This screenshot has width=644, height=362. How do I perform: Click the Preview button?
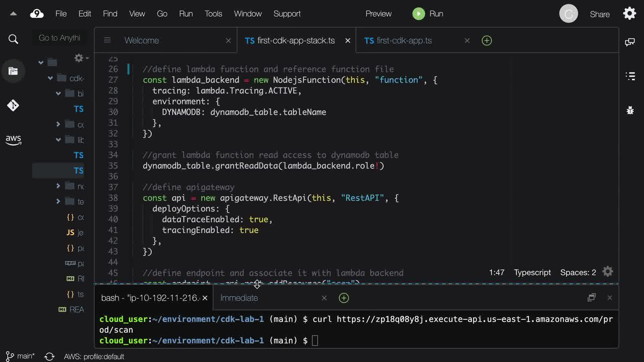click(x=378, y=14)
